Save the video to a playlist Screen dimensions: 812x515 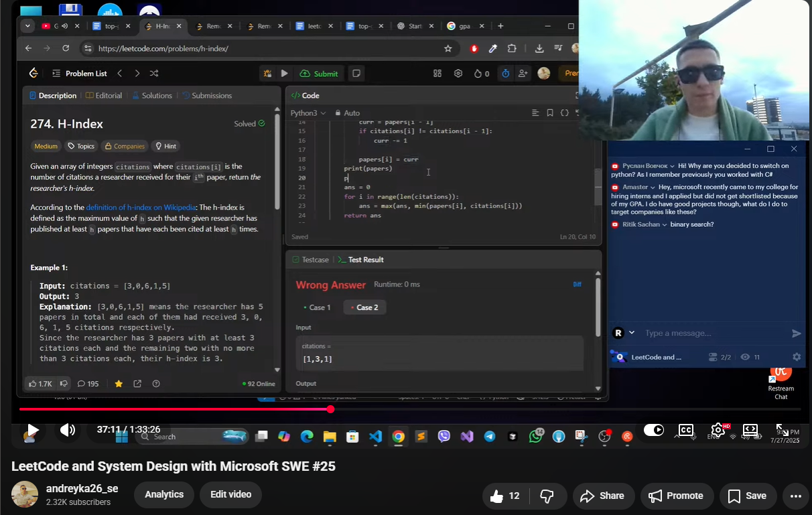pos(748,496)
